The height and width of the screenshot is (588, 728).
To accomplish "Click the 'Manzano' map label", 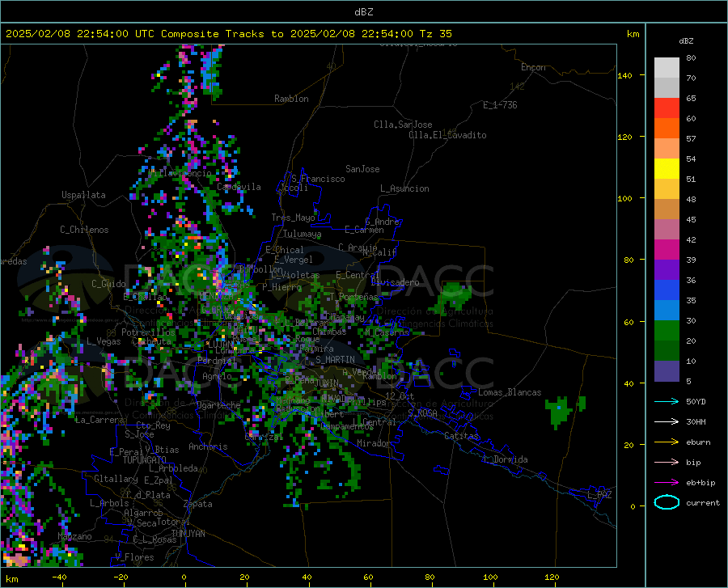I will pyautogui.click(x=74, y=536).
